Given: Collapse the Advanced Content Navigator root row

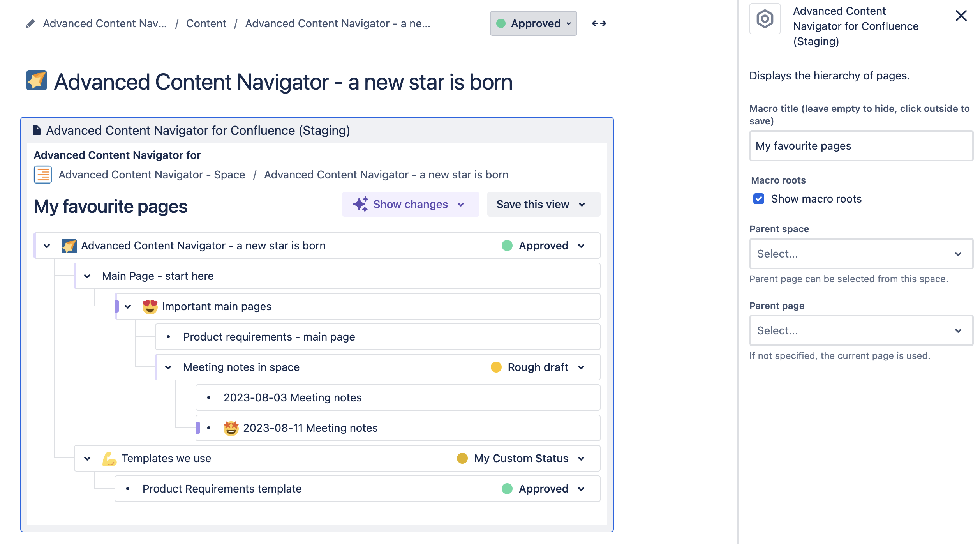Looking at the screenshot, I should coord(47,246).
